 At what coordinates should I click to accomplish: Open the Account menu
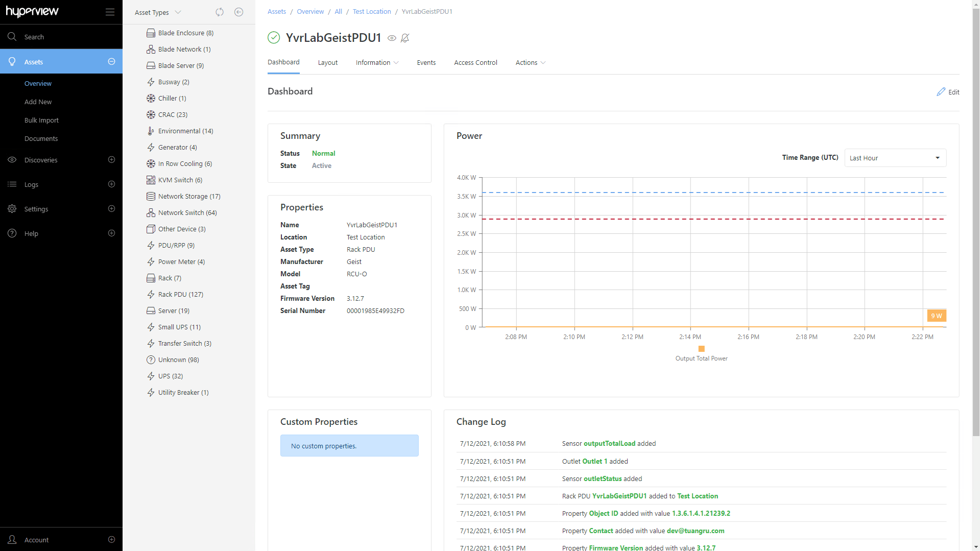pos(36,540)
